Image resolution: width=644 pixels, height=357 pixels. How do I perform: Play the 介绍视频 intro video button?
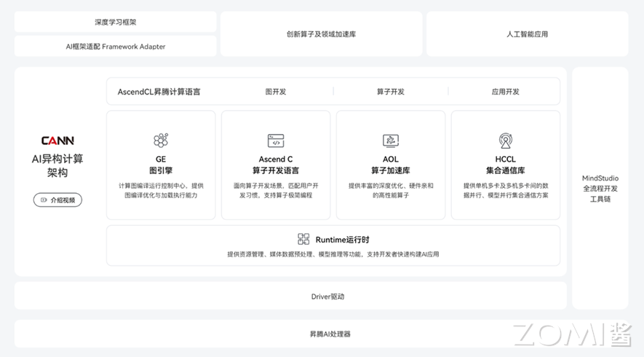pos(57,200)
